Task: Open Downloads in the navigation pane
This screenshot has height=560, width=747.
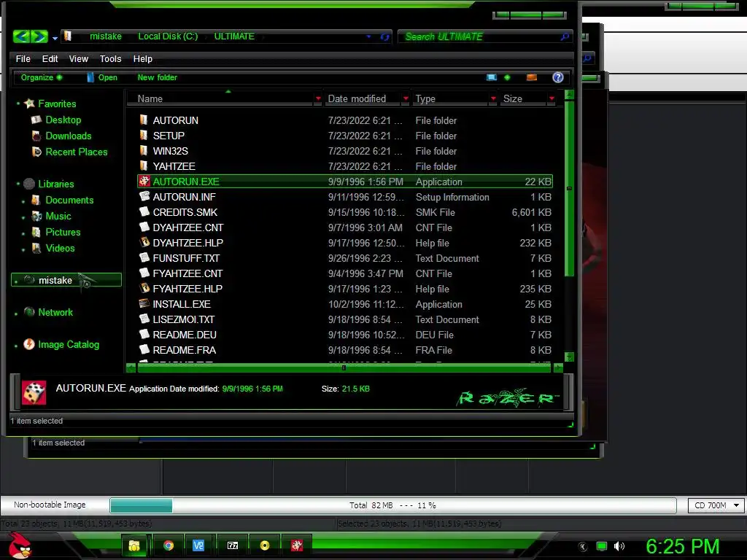Action: click(x=68, y=136)
